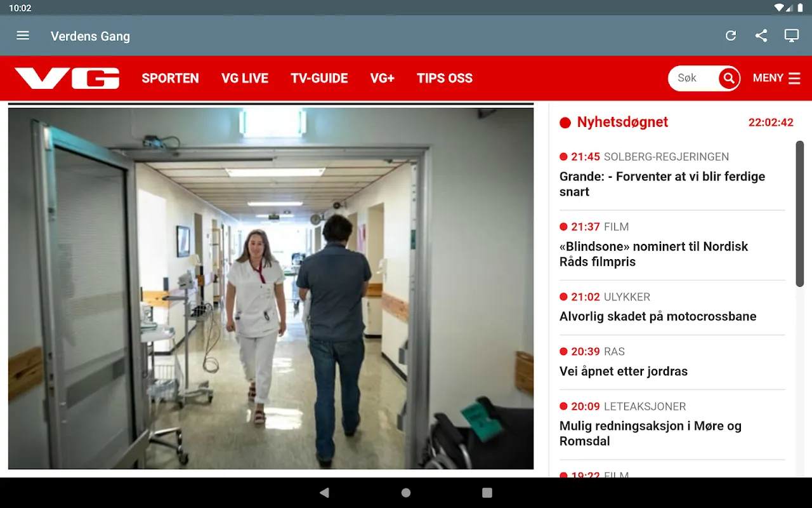
Task: Tap the share icon in toolbar
Action: tap(761, 36)
